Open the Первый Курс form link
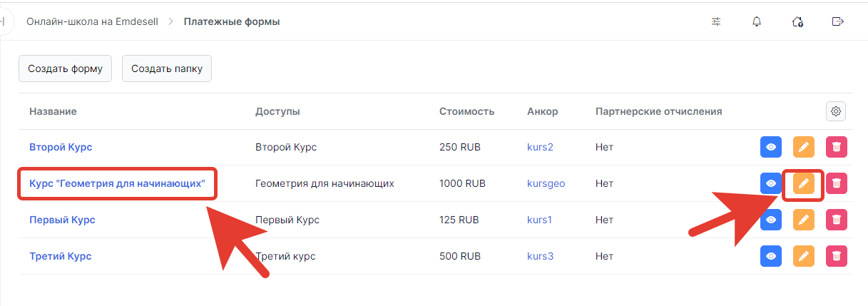 [62, 220]
